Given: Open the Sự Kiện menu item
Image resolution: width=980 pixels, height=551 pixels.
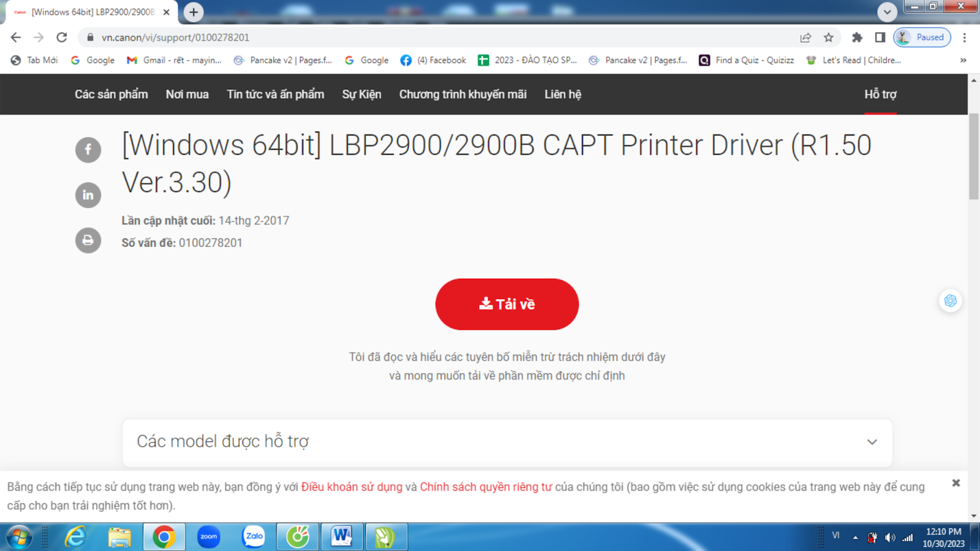Looking at the screenshot, I should point(361,94).
